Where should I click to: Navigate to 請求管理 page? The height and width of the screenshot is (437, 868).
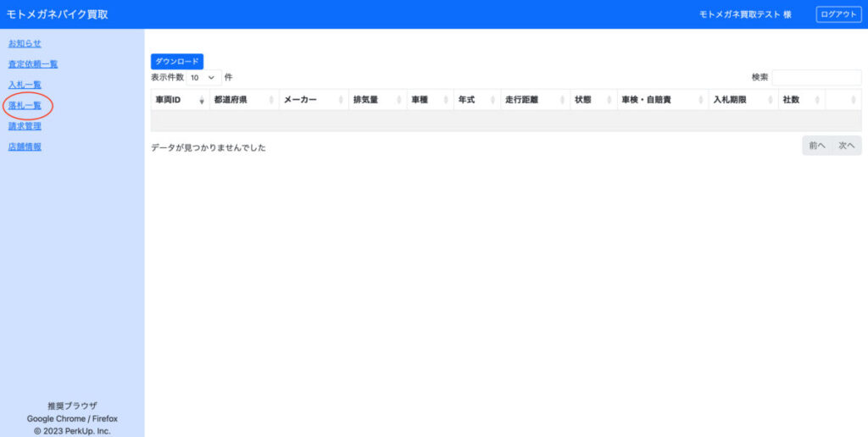click(x=25, y=126)
